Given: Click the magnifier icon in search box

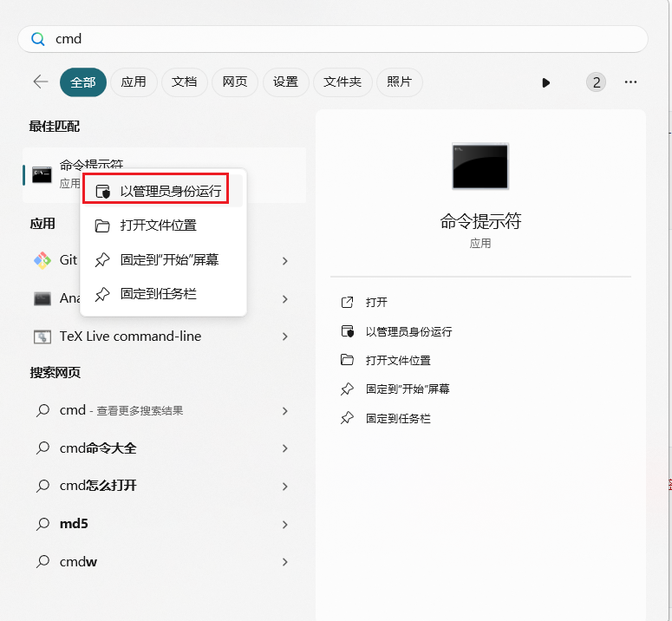Looking at the screenshot, I should (x=38, y=39).
